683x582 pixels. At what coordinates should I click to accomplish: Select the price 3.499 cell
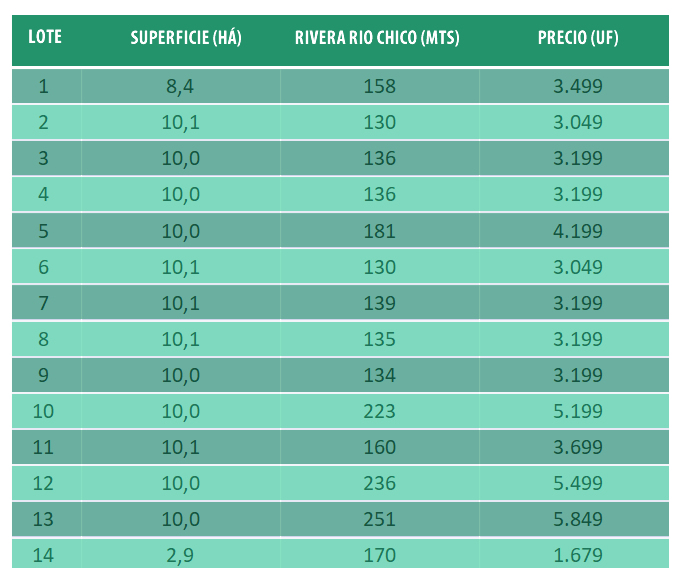[x=577, y=86]
